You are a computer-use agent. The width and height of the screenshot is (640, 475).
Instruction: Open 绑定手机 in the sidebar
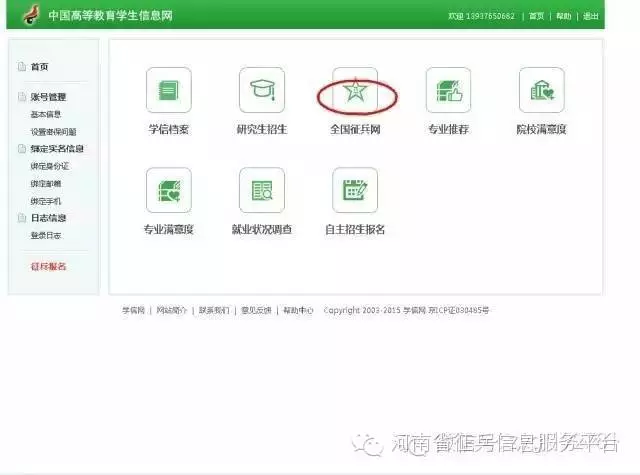[x=46, y=201]
